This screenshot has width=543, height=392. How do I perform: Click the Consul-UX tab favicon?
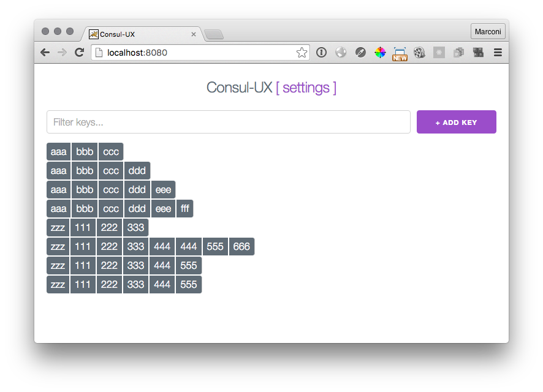[x=94, y=34]
